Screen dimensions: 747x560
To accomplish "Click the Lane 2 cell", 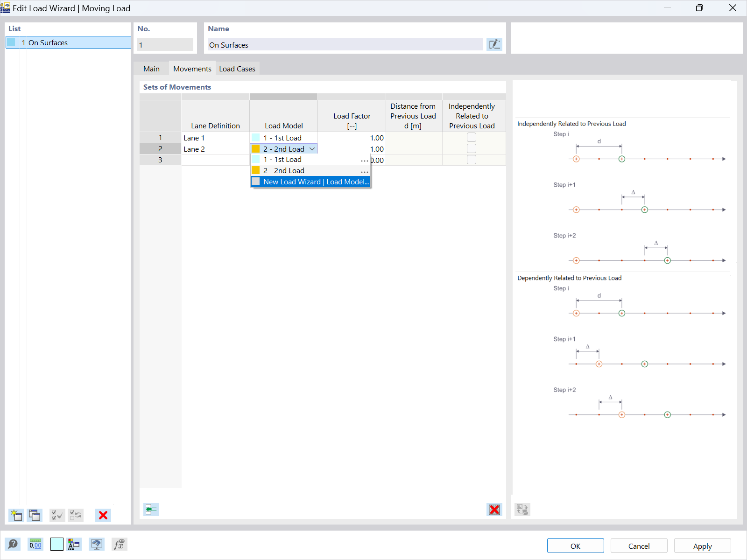I will coord(215,149).
